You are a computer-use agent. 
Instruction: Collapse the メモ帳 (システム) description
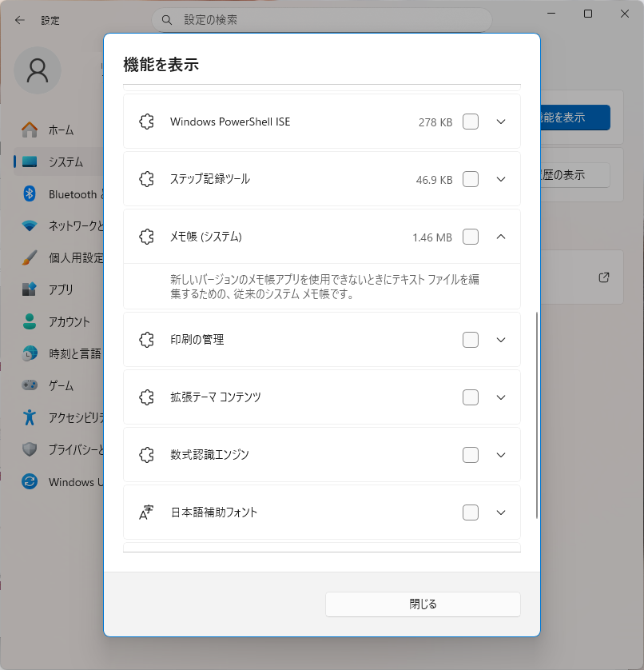point(501,237)
